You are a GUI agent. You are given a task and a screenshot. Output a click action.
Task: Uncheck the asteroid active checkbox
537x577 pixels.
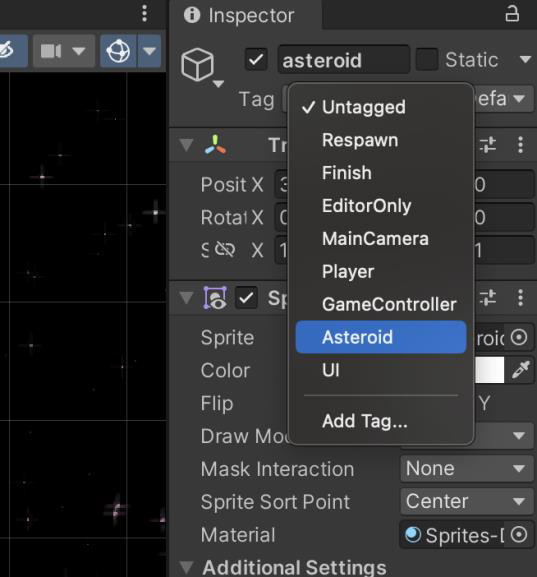256,60
